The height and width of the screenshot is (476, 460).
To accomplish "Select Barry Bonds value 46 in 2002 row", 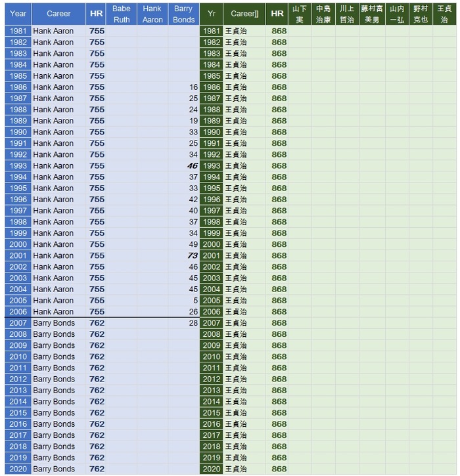I will coord(194,267).
